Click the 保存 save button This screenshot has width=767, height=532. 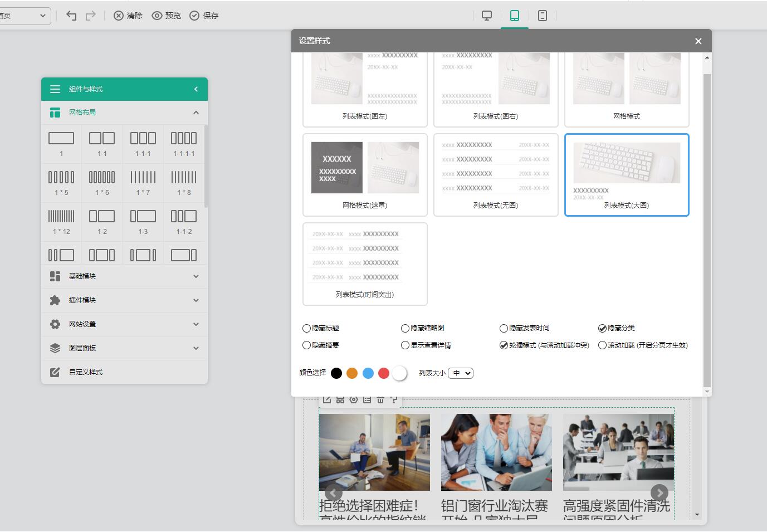click(204, 16)
